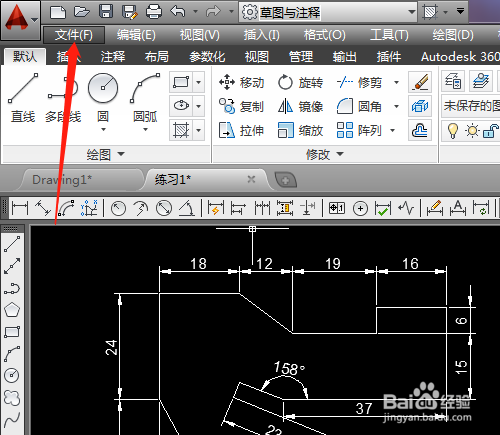The height and width of the screenshot is (435, 500).
Task: Select the polygon tool in left toolbar
Action: (12, 310)
